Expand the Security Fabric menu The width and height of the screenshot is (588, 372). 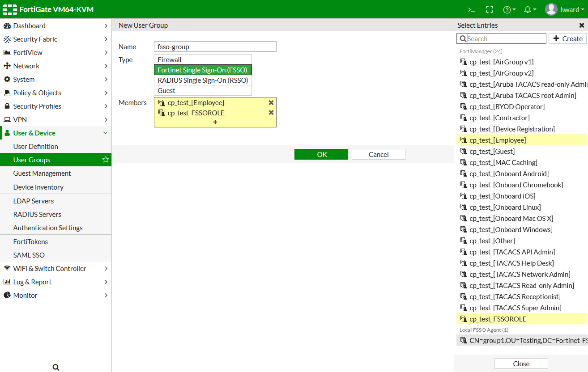[x=55, y=39]
